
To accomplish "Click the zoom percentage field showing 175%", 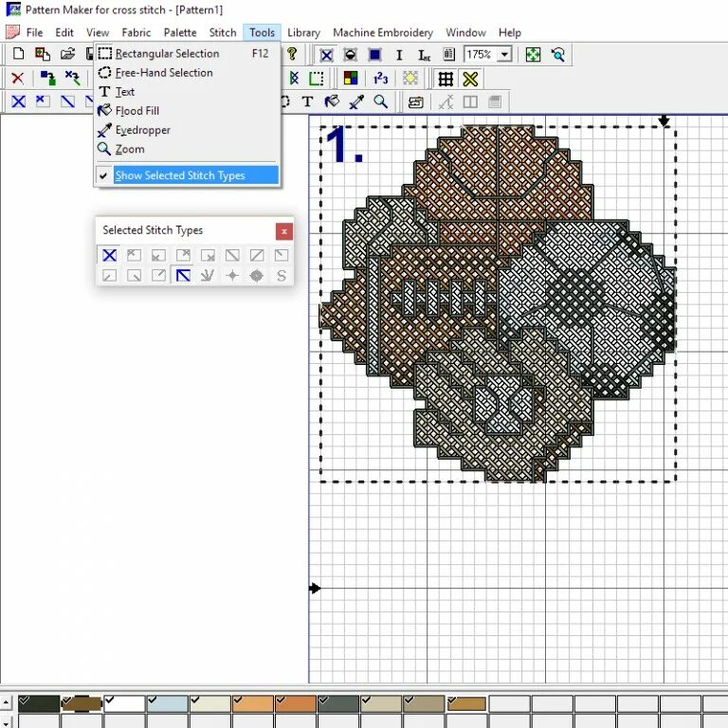I will click(480, 54).
